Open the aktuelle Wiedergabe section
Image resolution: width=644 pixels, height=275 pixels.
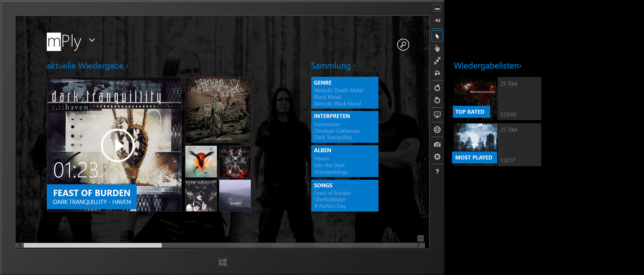click(x=87, y=66)
